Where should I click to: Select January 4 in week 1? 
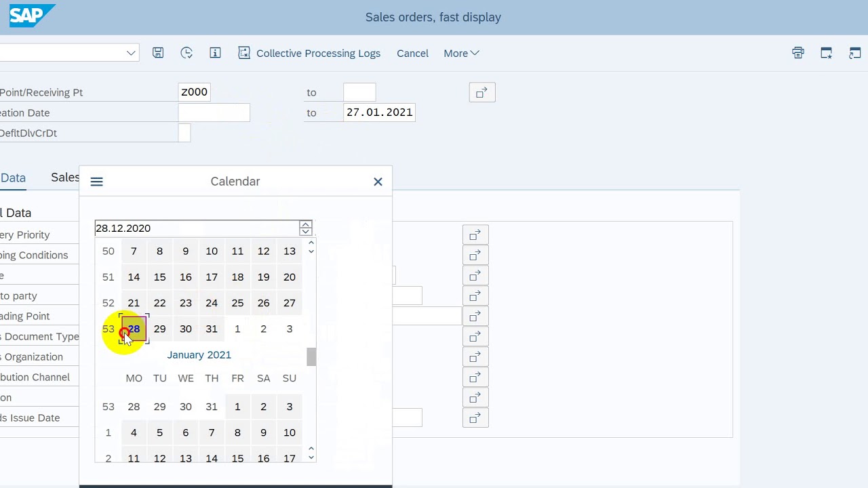pyautogui.click(x=134, y=432)
